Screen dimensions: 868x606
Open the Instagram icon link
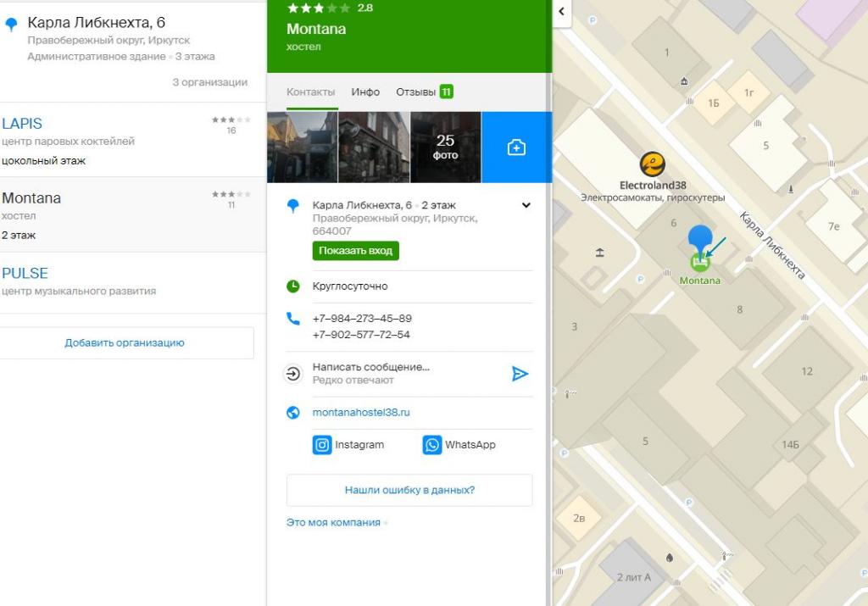point(322,445)
